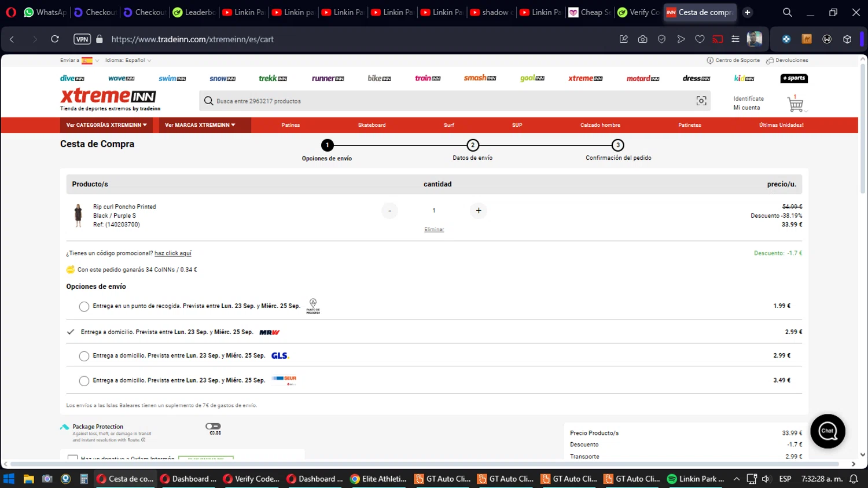Open the goalinn store logo
868x488 pixels.
pyautogui.click(x=532, y=78)
